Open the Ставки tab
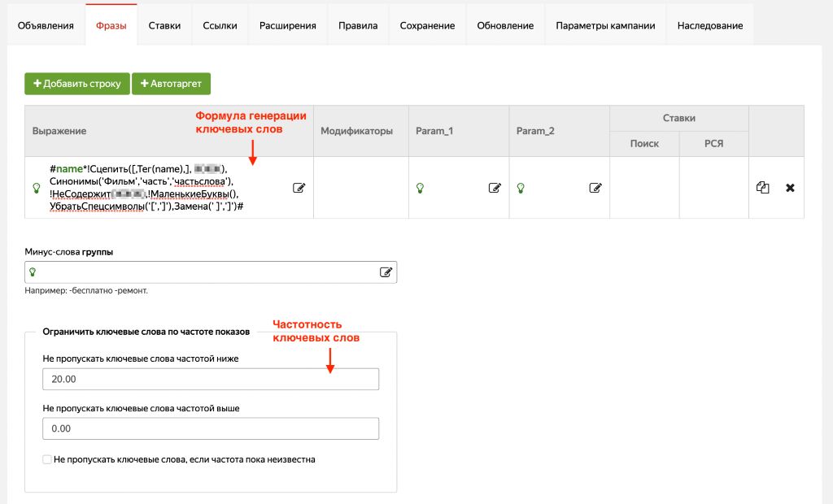Viewport: 833px width, 504px height. click(164, 25)
